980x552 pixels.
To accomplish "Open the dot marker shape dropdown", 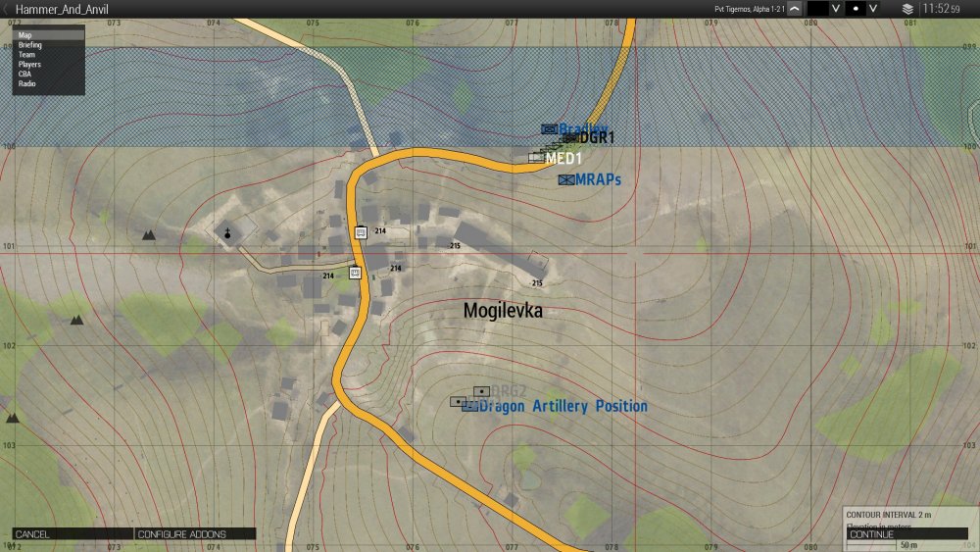I will pyautogui.click(x=872, y=9).
